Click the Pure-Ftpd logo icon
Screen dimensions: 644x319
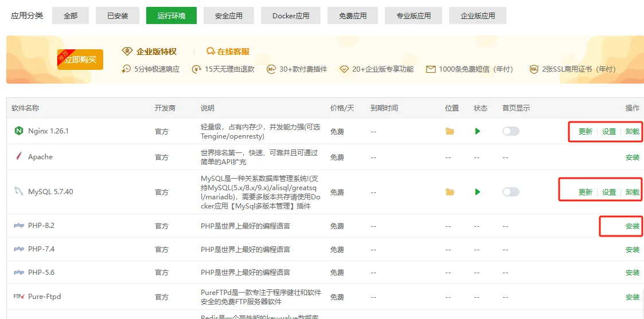coord(19,296)
